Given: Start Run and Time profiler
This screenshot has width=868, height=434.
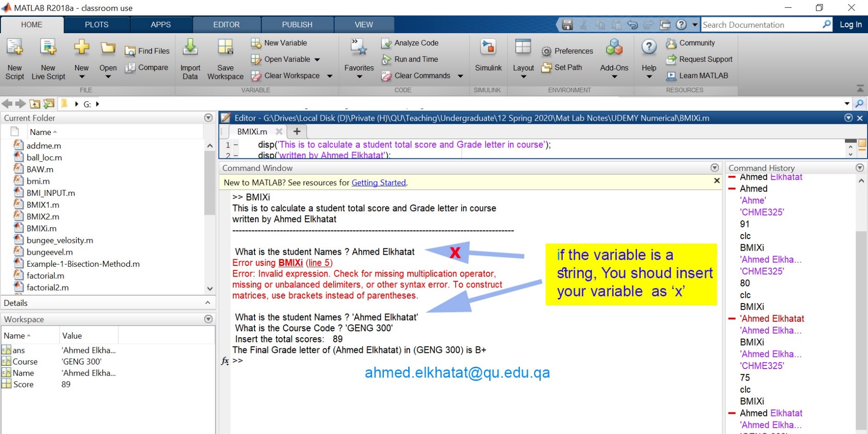Looking at the screenshot, I should point(410,59).
